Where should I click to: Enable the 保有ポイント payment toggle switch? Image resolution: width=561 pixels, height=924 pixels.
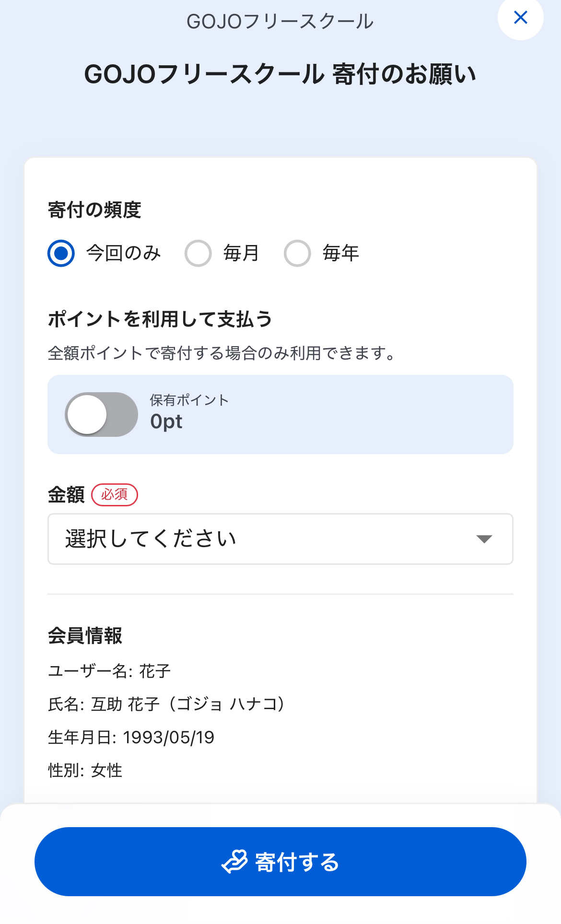pos(101,414)
